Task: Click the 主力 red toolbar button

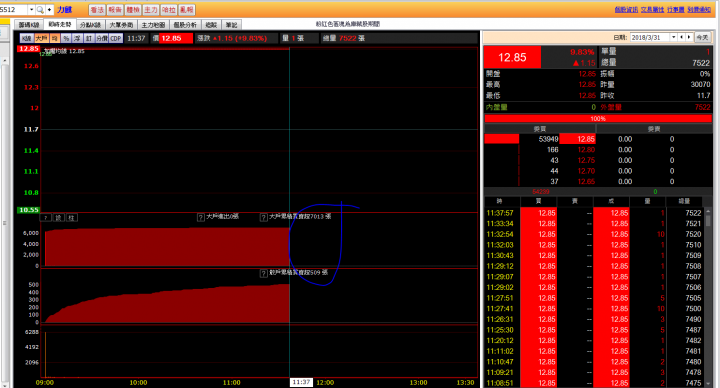Action: pos(151,10)
